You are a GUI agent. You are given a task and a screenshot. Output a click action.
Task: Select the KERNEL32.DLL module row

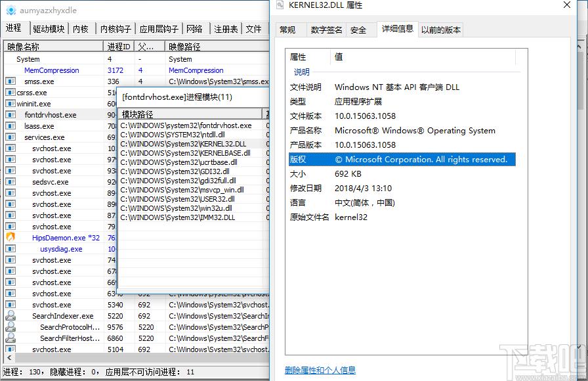pyautogui.click(x=194, y=144)
